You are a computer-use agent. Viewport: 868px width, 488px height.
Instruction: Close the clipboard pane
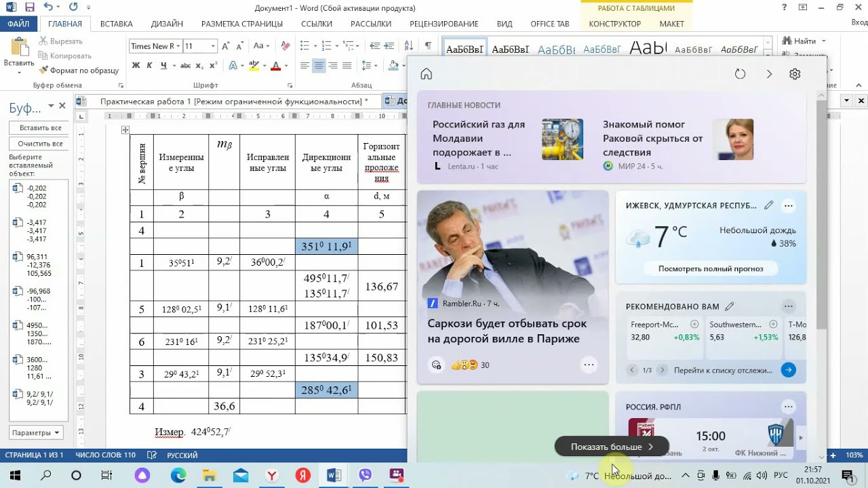tap(62, 106)
